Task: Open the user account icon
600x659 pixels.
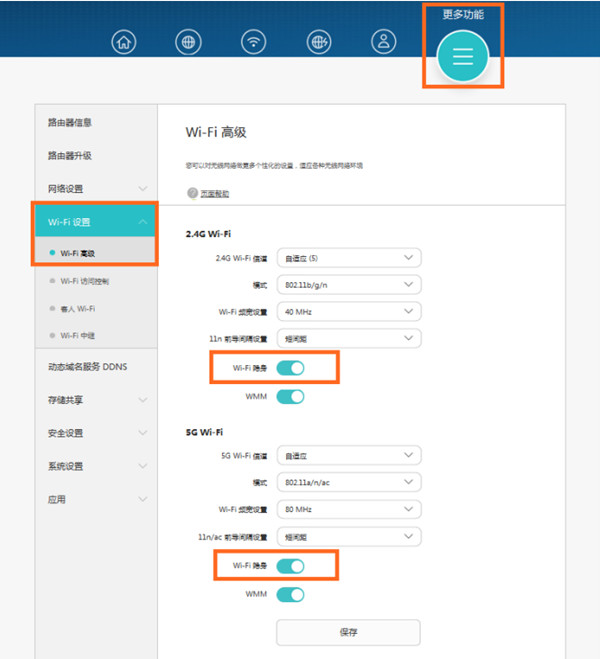Action: click(384, 42)
